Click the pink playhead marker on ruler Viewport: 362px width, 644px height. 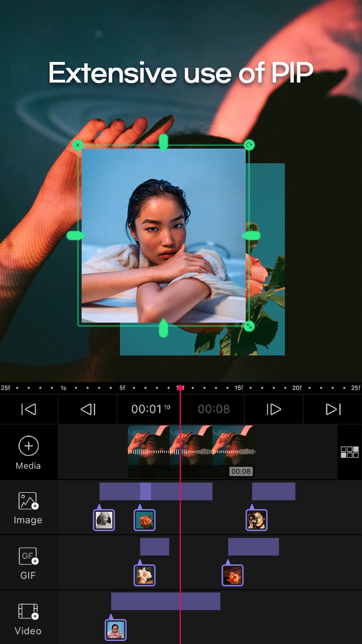(x=180, y=388)
